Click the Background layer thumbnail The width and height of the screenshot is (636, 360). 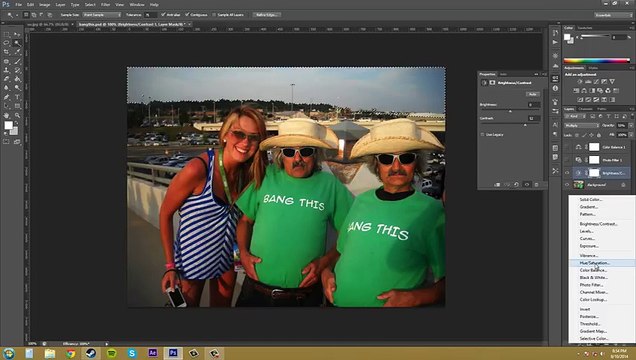[579, 185]
